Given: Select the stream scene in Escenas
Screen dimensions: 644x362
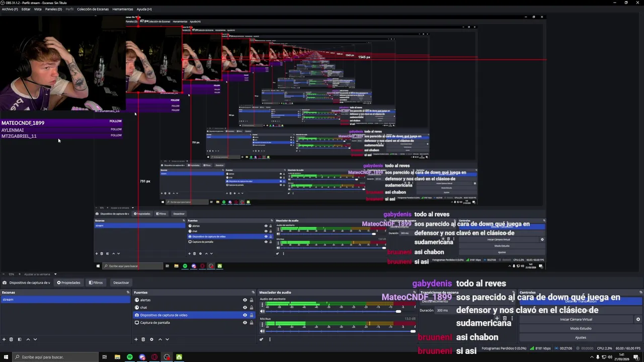Looking at the screenshot, I should (65, 300).
